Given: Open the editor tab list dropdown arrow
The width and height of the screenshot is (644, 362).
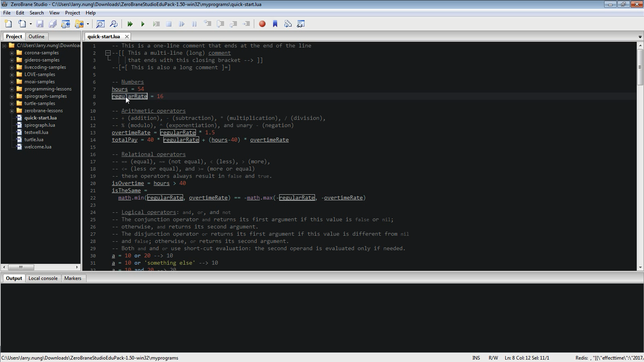Looking at the screenshot, I should [x=640, y=37].
